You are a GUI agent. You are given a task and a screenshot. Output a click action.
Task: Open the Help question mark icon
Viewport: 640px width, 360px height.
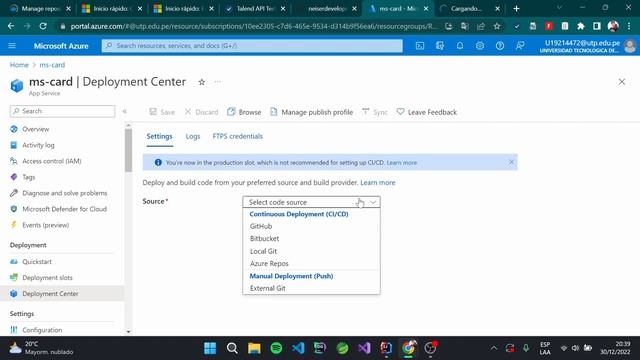pos(500,46)
